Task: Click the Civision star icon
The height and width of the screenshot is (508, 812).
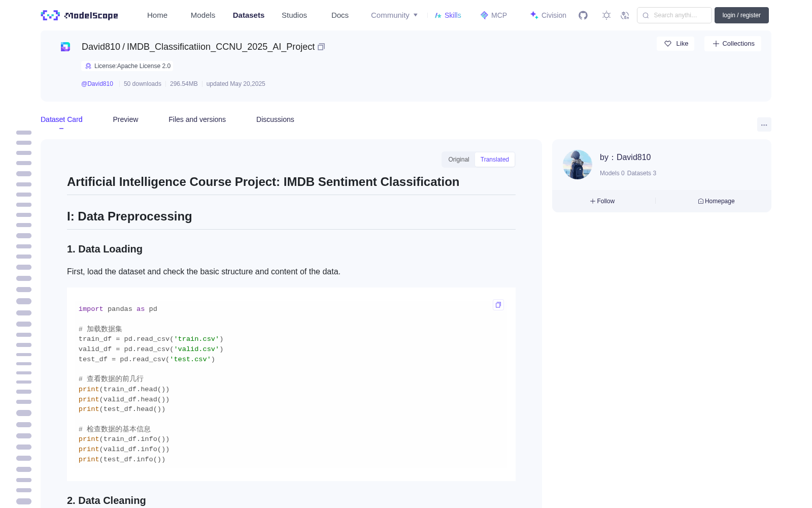Action: click(x=534, y=15)
